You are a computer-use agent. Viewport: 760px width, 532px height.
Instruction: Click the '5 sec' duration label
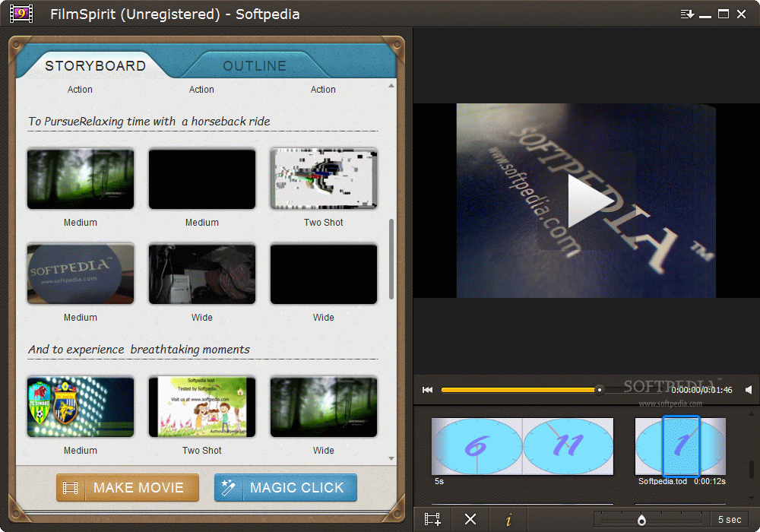pos(730,519)
